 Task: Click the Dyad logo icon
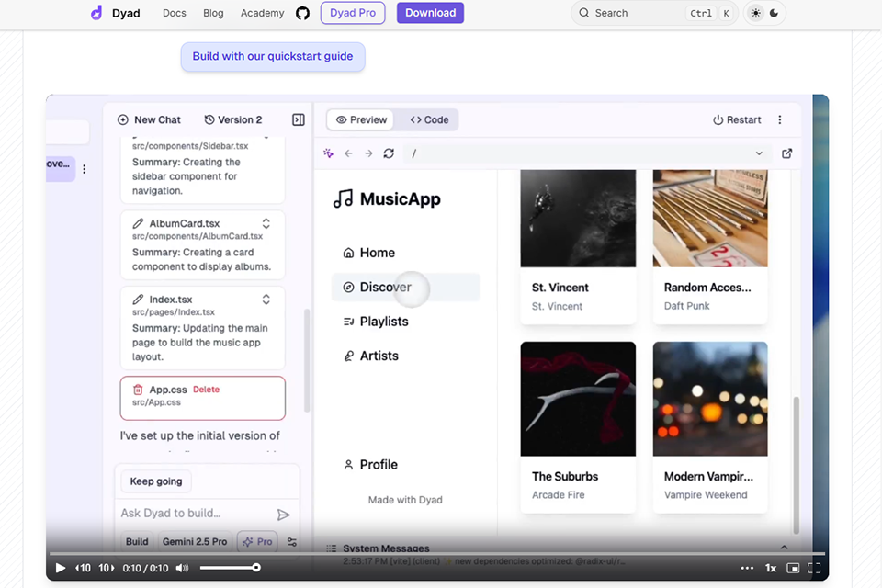coord(96,13)
